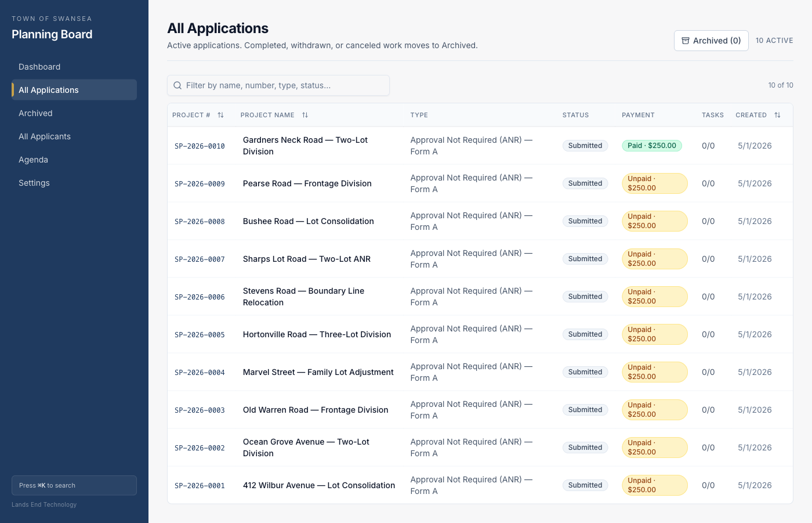Screen dimensions: 812x523
Task: Click Unpaid badge for Bushee Road row
Action: point(655,221)
